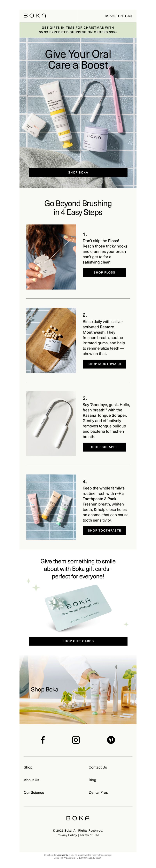Image resolution: width=156 pixels, height=868 pixels.
Task: Open the Facebook icon link
Action: tap(43, 740)
